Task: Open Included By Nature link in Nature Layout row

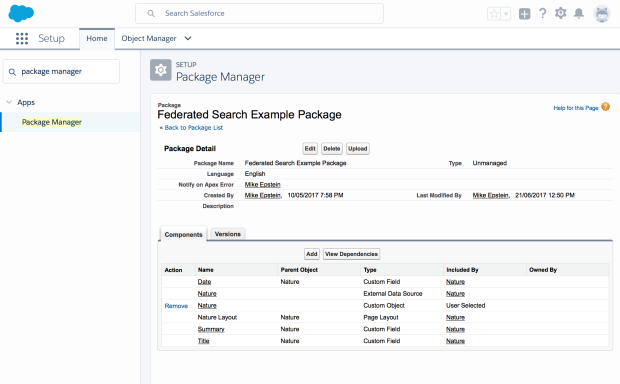Action: click(456, 318)
